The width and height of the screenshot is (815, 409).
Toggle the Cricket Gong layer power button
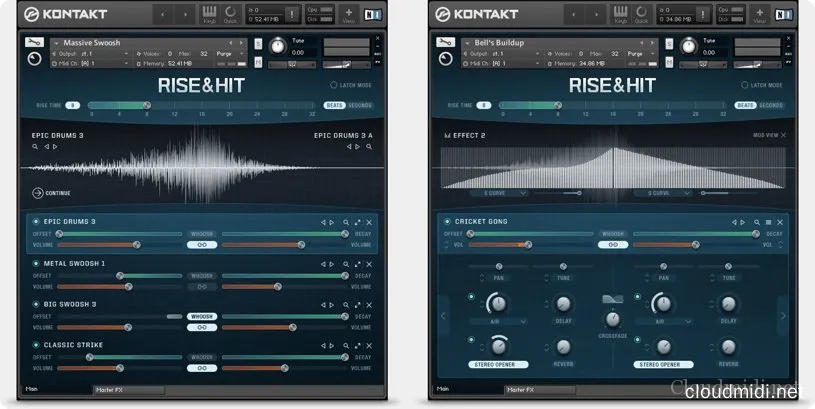coord(446,221)
